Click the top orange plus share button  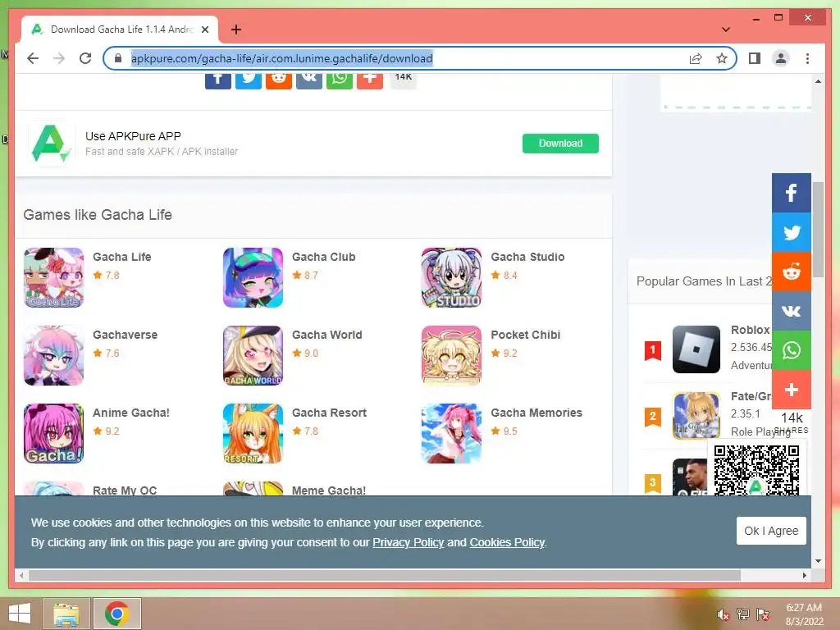370,81
